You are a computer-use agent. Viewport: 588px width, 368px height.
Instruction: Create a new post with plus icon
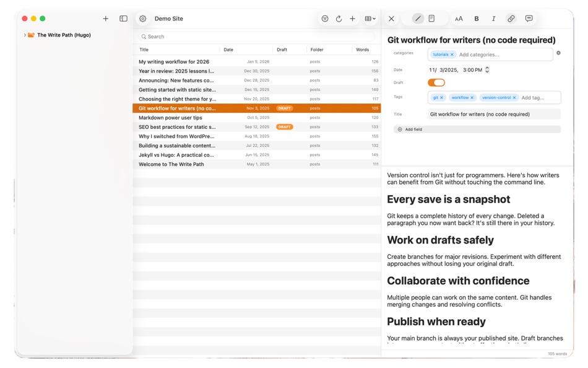(353, 19)
